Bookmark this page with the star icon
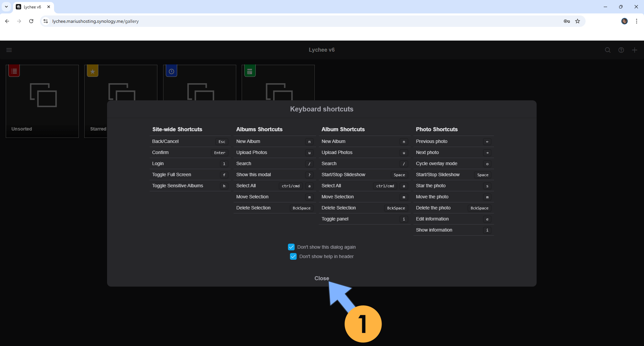 [x=578, y=21]
